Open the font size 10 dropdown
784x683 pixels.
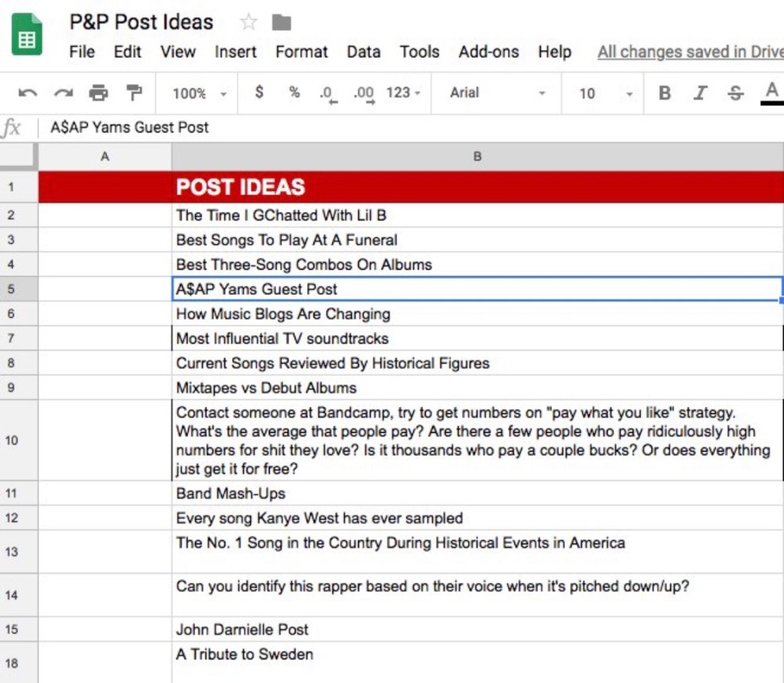tap(605, 93)
